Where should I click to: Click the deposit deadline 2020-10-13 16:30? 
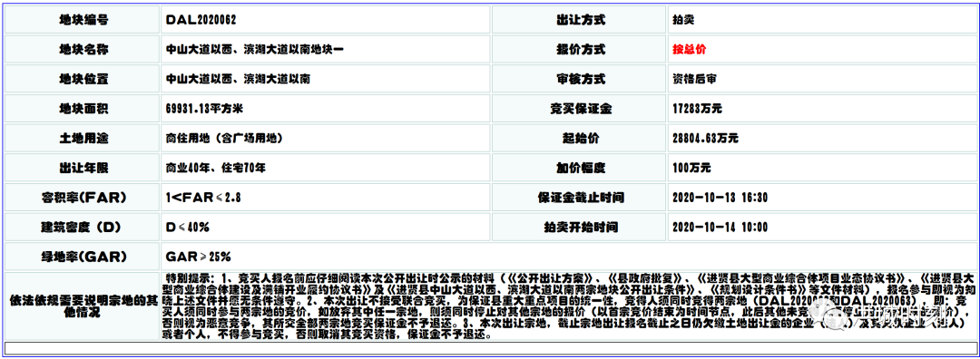pyautogui.click(x=720, y=198)
